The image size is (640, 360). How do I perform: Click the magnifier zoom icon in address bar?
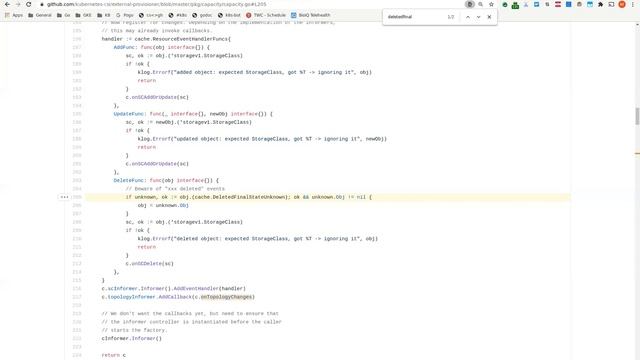[x=480, y=4]
